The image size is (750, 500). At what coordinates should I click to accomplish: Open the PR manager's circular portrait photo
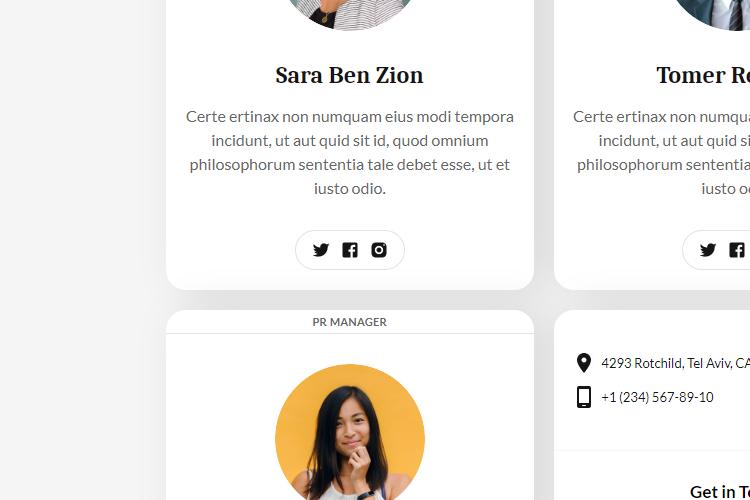(350, 432)
